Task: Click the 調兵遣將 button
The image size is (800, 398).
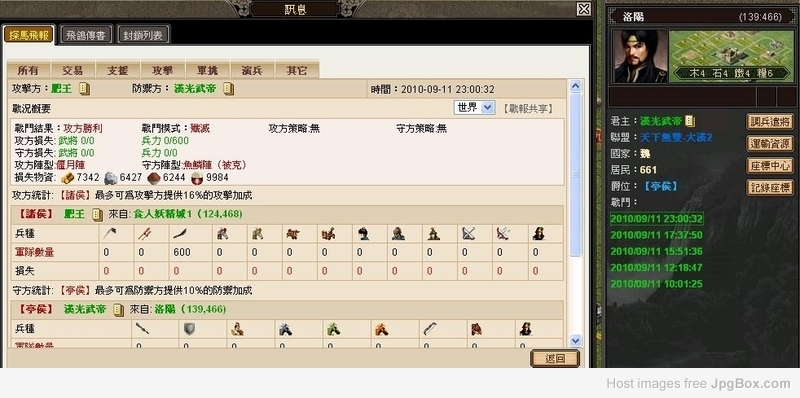Action: click(770, 121)
